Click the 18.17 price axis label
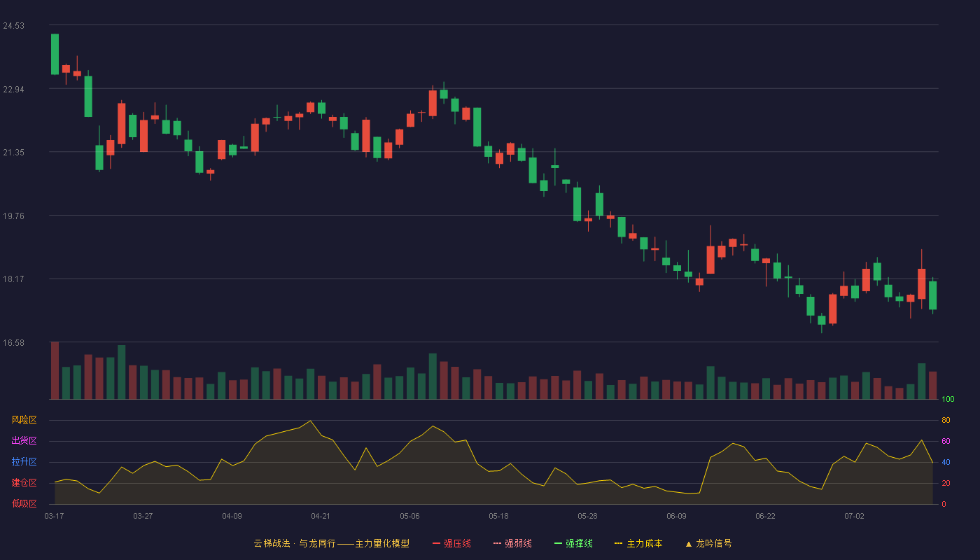Viewport: 980px width, 560px height. (13, 279)
